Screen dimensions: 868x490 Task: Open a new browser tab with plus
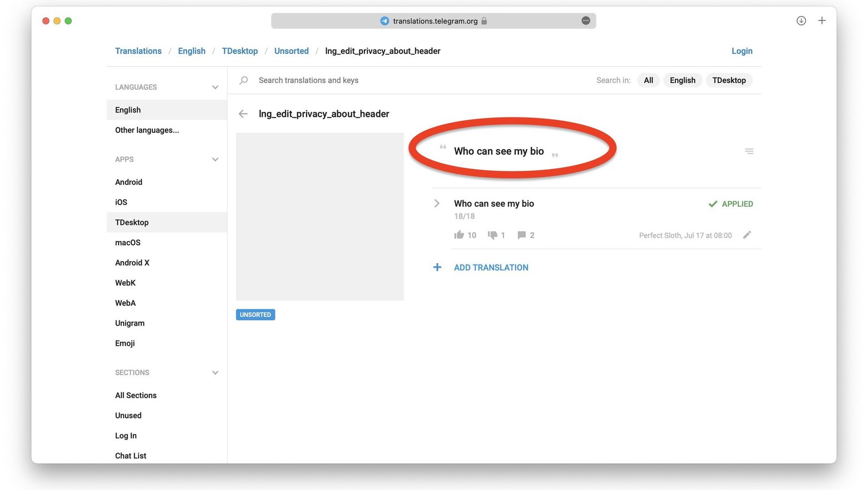822,21
